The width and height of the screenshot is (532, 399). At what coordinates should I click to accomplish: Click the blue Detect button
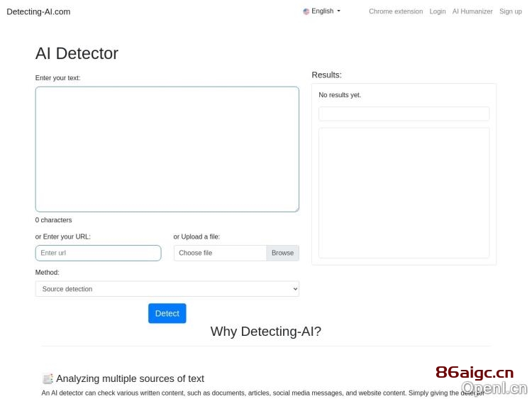[167, 313]
